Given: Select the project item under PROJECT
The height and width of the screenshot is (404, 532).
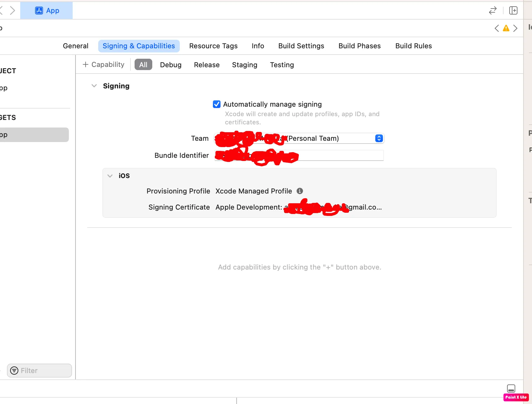Looking at the screenshot, I should 4,88.
